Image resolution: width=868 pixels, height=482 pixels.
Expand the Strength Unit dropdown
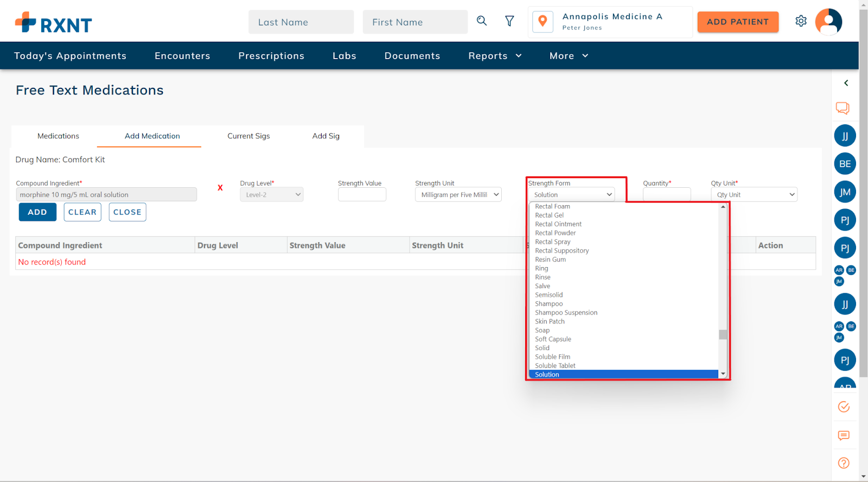coord(458,195)
